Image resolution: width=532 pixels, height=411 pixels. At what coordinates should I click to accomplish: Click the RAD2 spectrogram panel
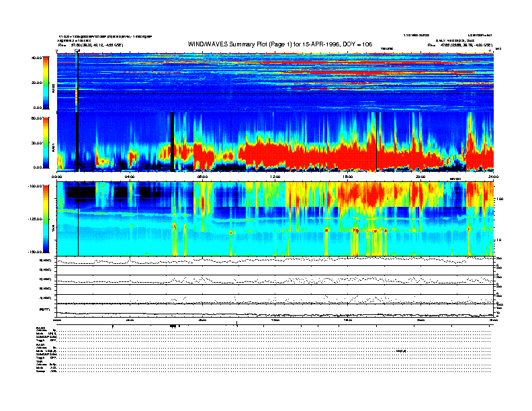275,83
